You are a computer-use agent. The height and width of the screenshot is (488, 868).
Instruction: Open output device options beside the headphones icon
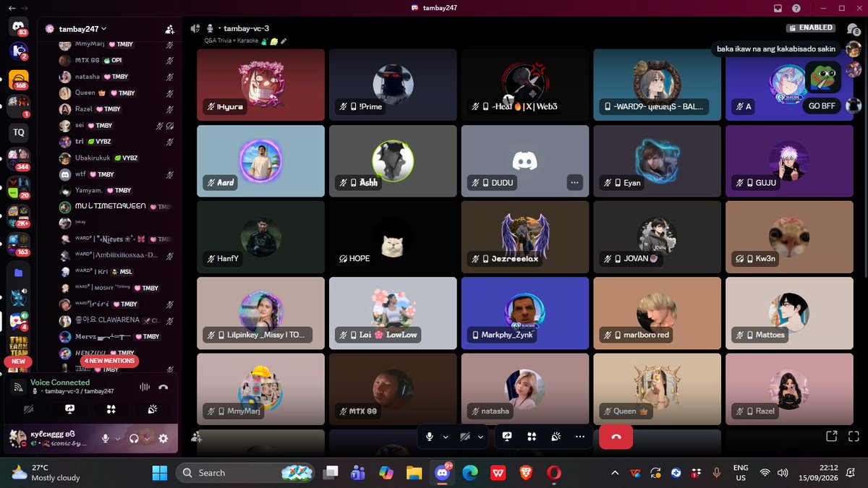click(x=148, y=438)
